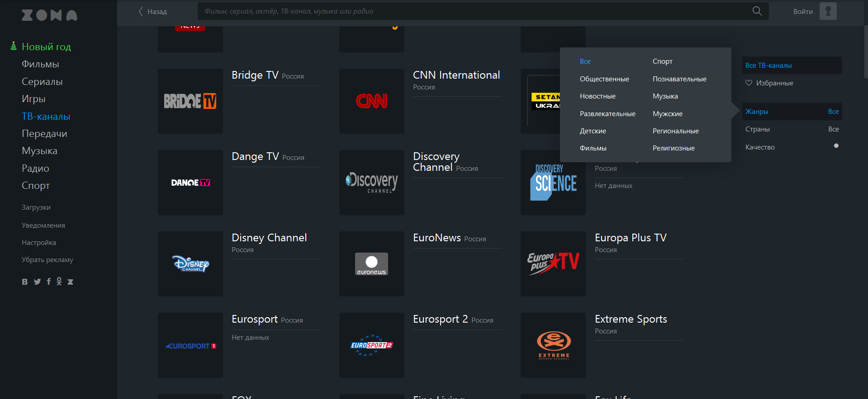Open Музыка in the sidebar

(39, 151)
